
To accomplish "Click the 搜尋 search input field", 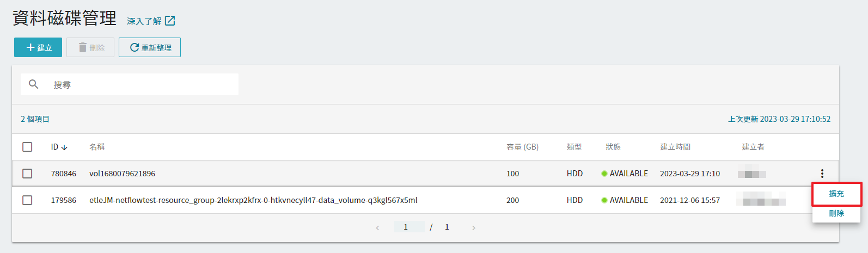I will click(x=130, y=84).
